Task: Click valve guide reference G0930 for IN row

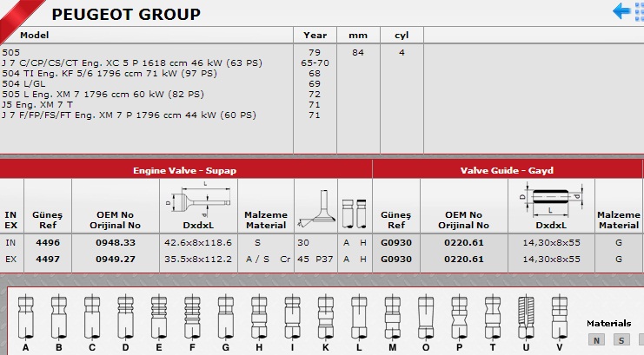Action: [395, 243]
